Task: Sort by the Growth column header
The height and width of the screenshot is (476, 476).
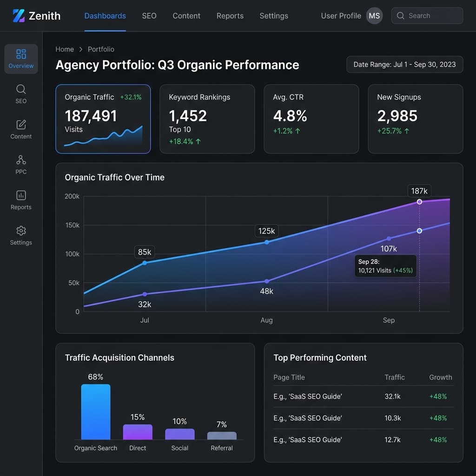Action: tap(441, 377)
